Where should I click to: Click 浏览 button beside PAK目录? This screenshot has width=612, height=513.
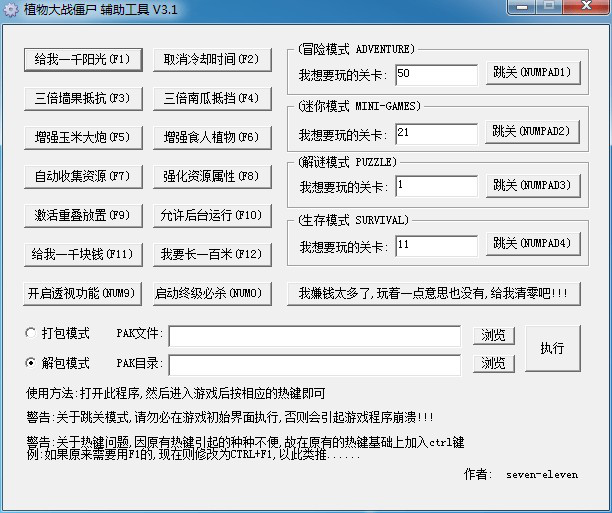click(x=494, y=364)
